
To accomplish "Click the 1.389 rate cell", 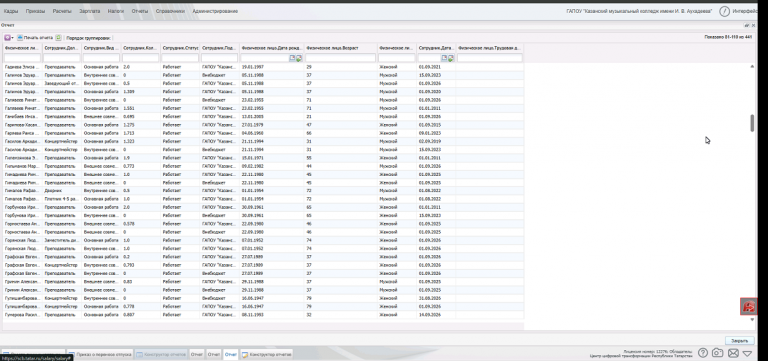I will [x=141, y=91].
